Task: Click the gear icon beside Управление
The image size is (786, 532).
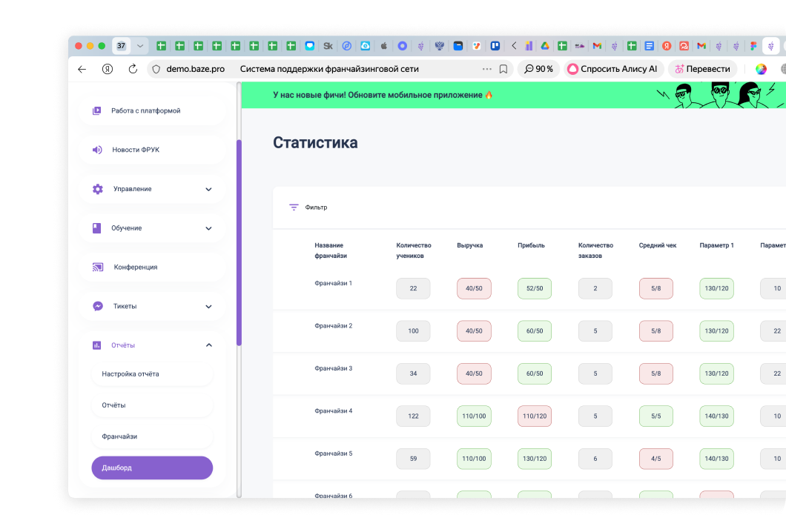Action: click(x=97, y=189)
